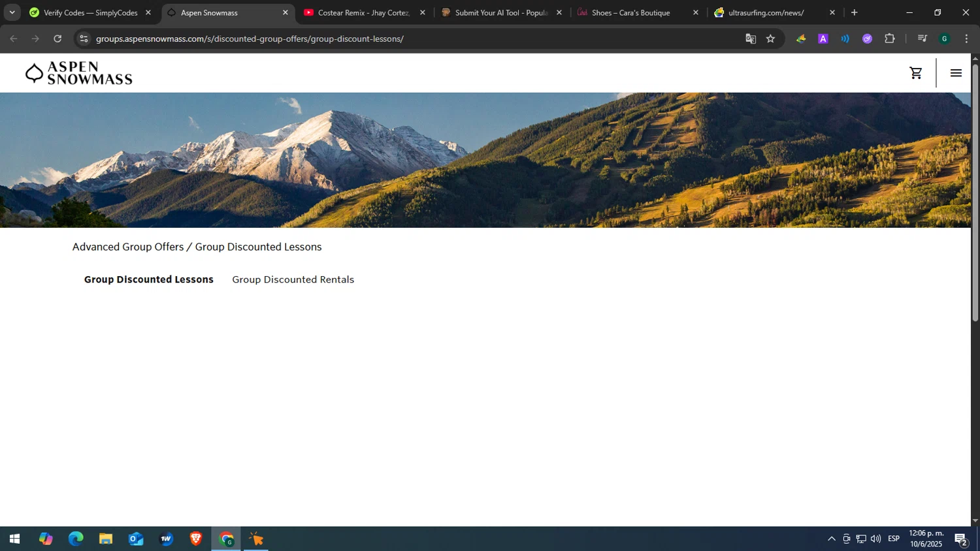The width and height of the screenshot is (980, 551).
Task: Click the ESP language indicator
Action: pyautogui.click(x=894, y=539)
